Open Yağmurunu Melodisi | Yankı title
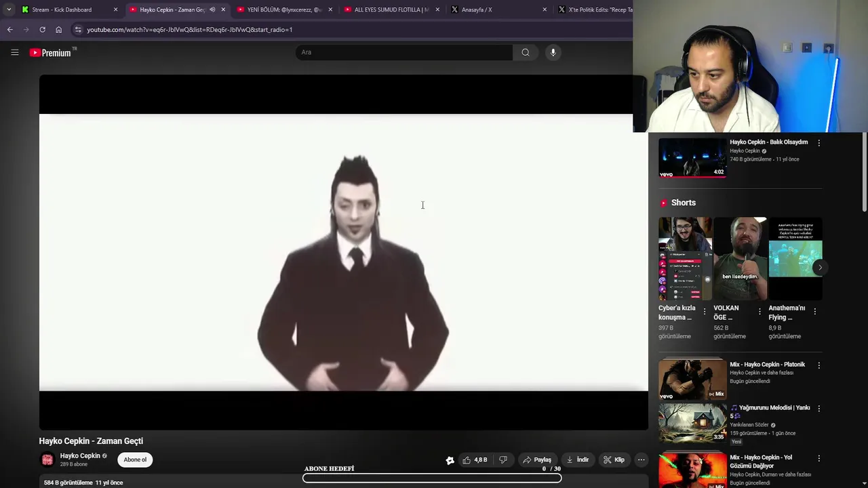The width and height of the screenshot is (868, 488). (770, 411)
